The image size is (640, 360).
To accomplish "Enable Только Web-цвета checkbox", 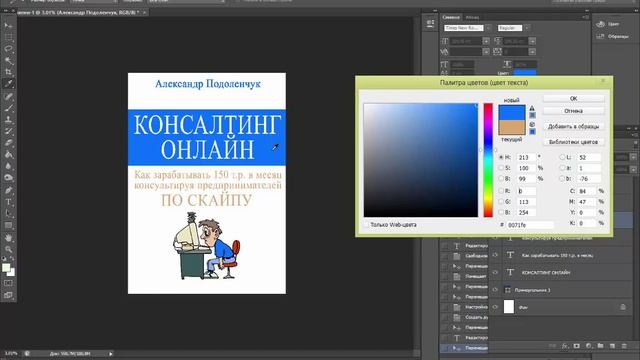I will (367, 224).
